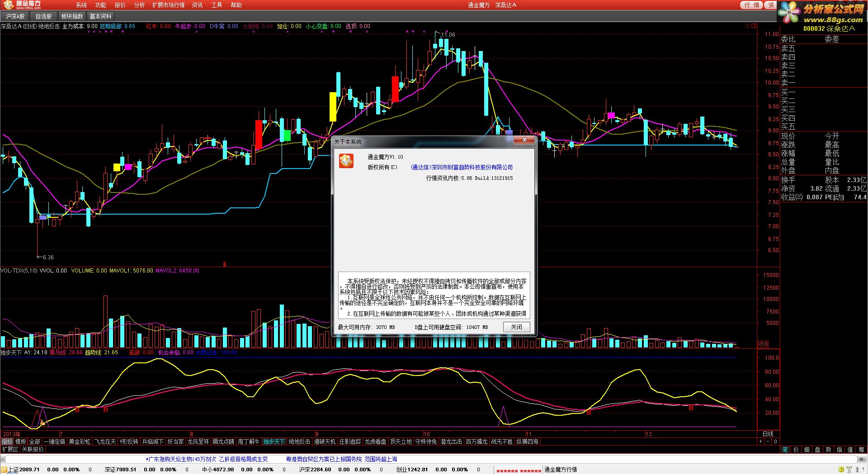
Task: Click the 创业1242.81 index in status bar
Action: [x=412, y=470]
